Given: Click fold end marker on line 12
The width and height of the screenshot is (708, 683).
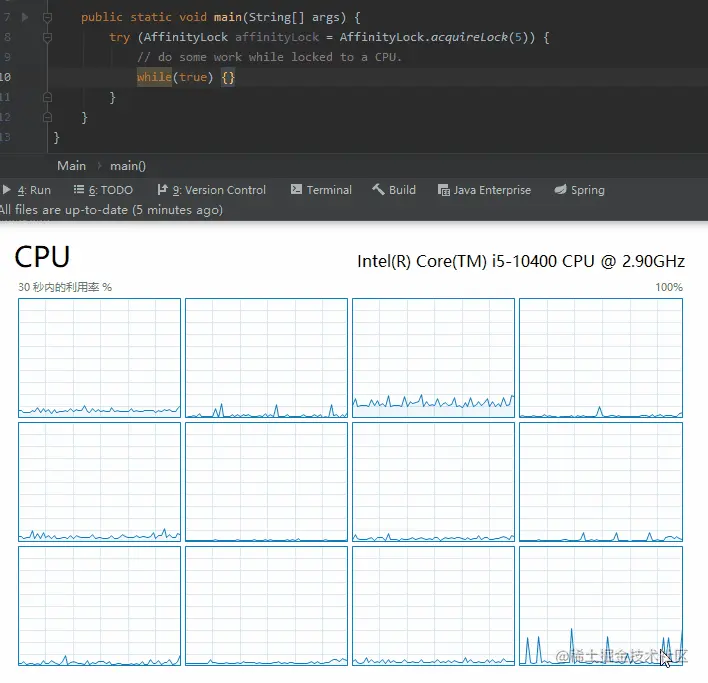Looking at the screenshot, I should [x=47, y=117].
